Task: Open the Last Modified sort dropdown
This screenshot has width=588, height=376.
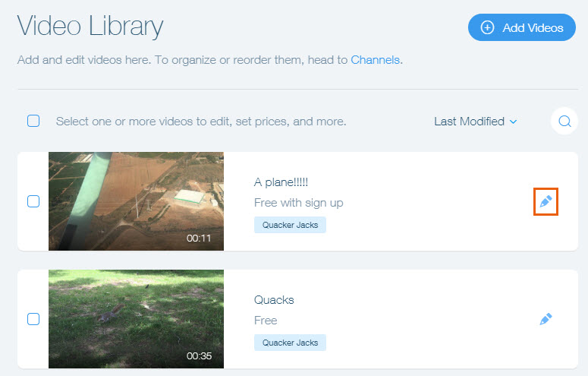Action: [476, 122]
